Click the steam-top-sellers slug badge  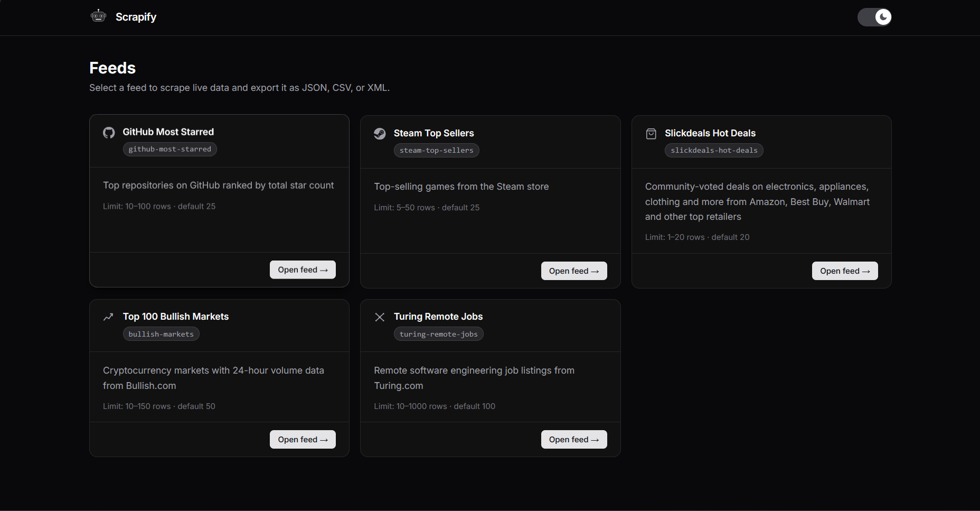coord(437,151)
